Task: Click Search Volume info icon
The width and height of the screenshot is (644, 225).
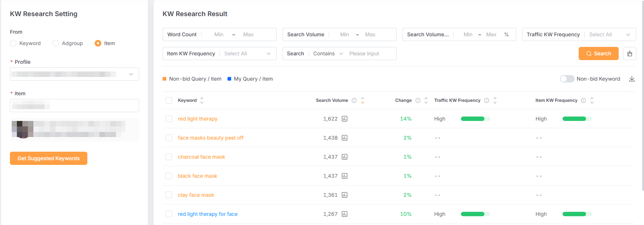Action: tap(354, 100)
